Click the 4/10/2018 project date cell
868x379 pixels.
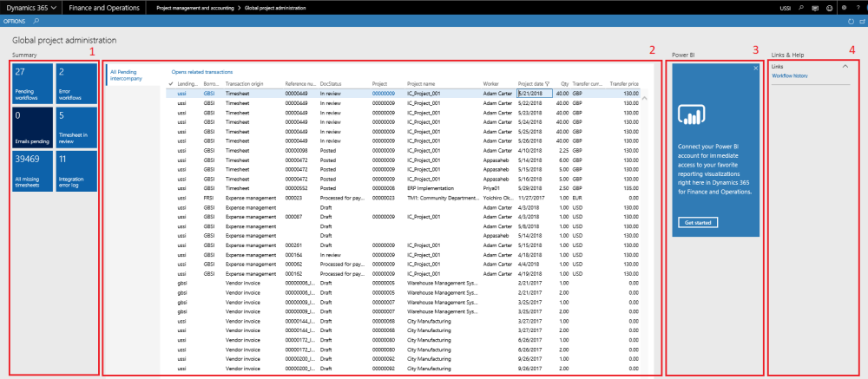(529, 151)
